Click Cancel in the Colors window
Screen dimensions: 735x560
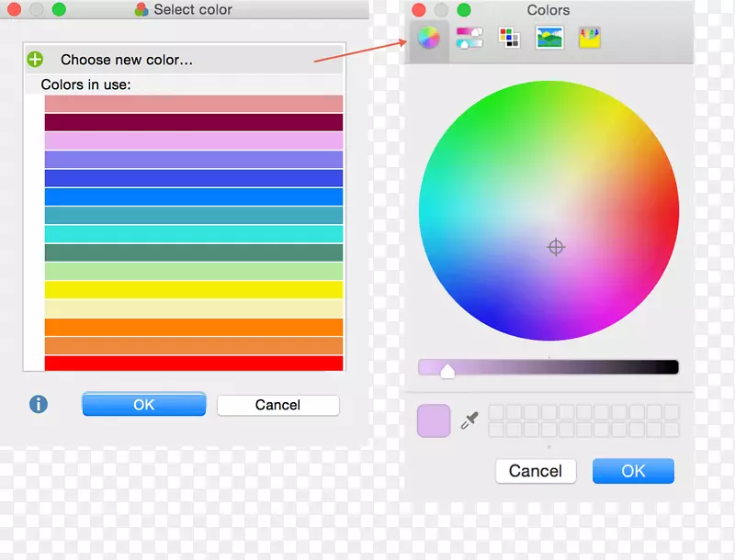point(536,471)
